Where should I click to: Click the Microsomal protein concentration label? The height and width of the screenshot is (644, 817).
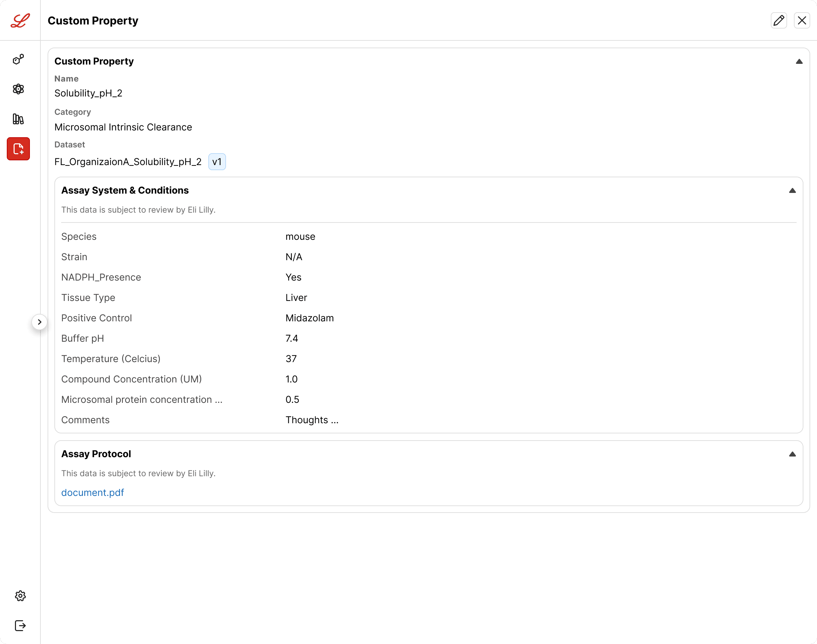point(142,399)
